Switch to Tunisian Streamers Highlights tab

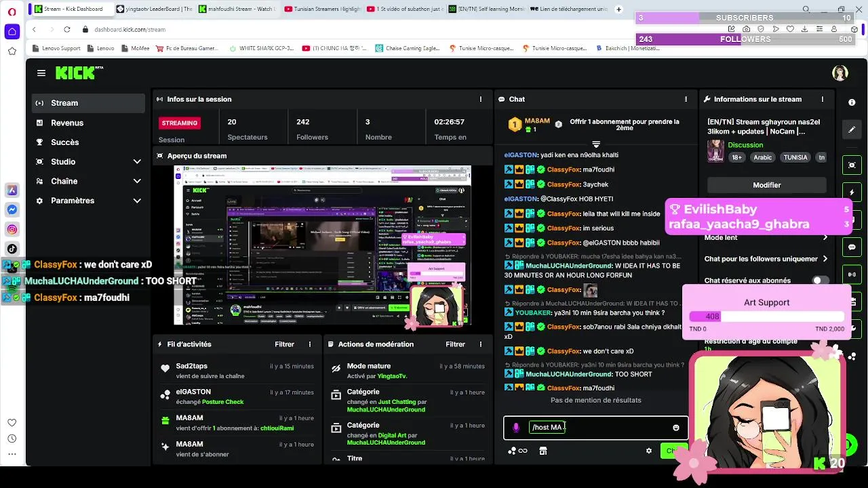(321, 9)
